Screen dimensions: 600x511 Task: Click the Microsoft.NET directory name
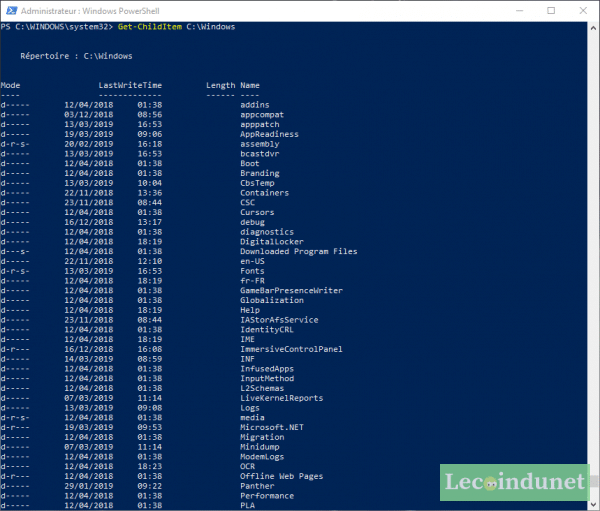272,427
